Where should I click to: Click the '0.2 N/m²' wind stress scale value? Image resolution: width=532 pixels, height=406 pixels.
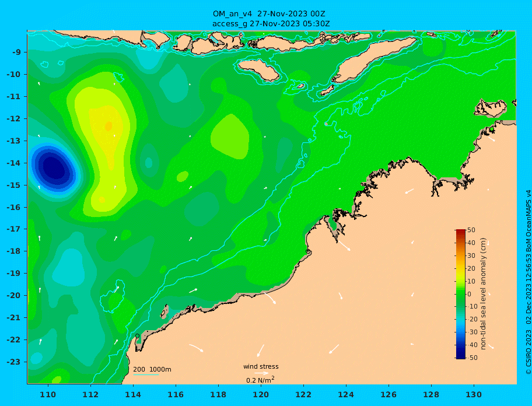pyautogui.click(x=260, y=380)
